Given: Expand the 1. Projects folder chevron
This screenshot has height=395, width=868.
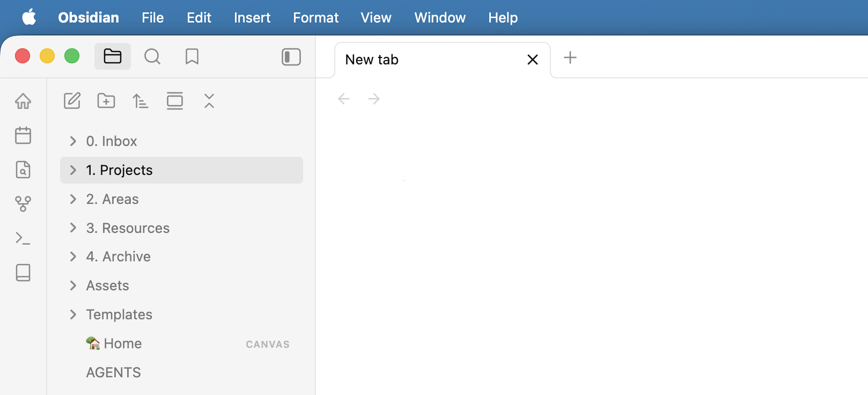Looking at the screenshot, I should click(x=73, y=170).
